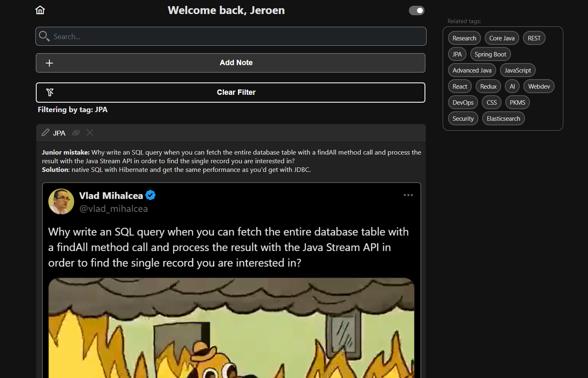Click Vlad Mihalcea's profile avatar
This screenshot has width=588, height=378.
coord(61,202)
